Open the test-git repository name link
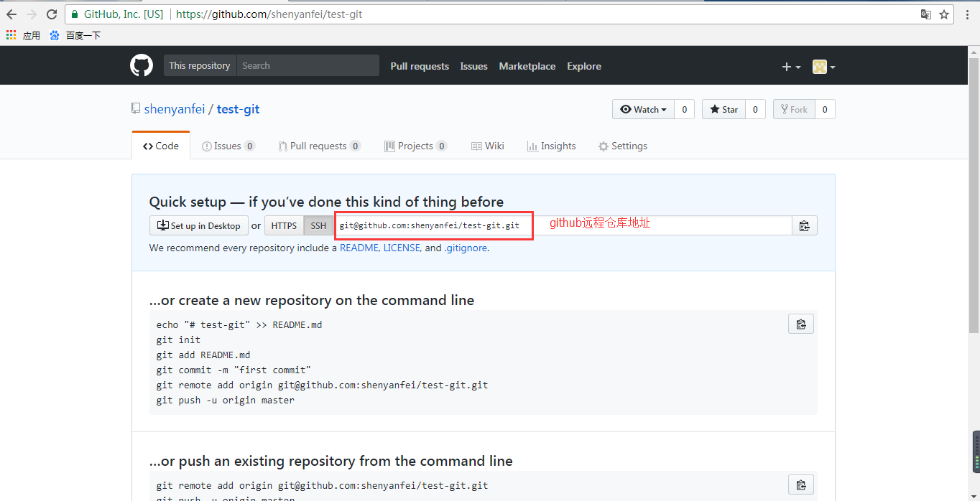Viewport: 980px width, 501px height. point(238,109)
